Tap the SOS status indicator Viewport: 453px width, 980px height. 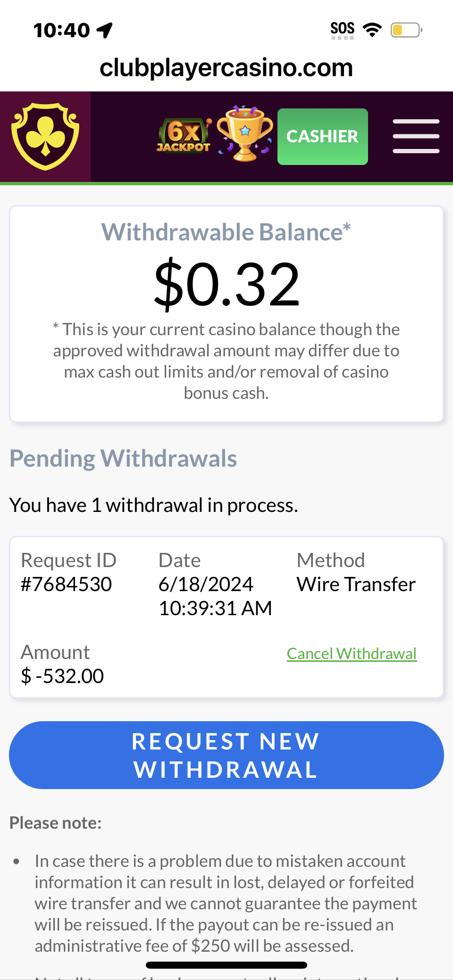pyautogui.click(x=343, y=29)
